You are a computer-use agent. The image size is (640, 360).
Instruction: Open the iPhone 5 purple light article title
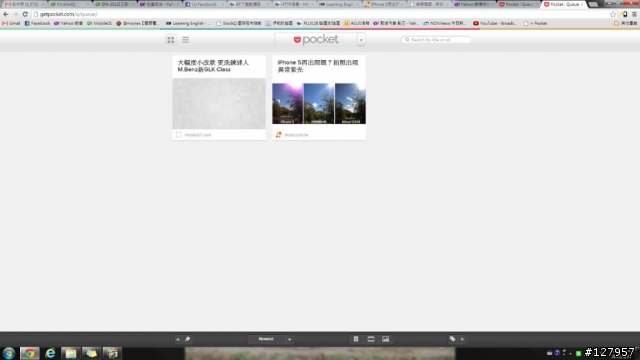pyautogui.click(x=318, y=66)
